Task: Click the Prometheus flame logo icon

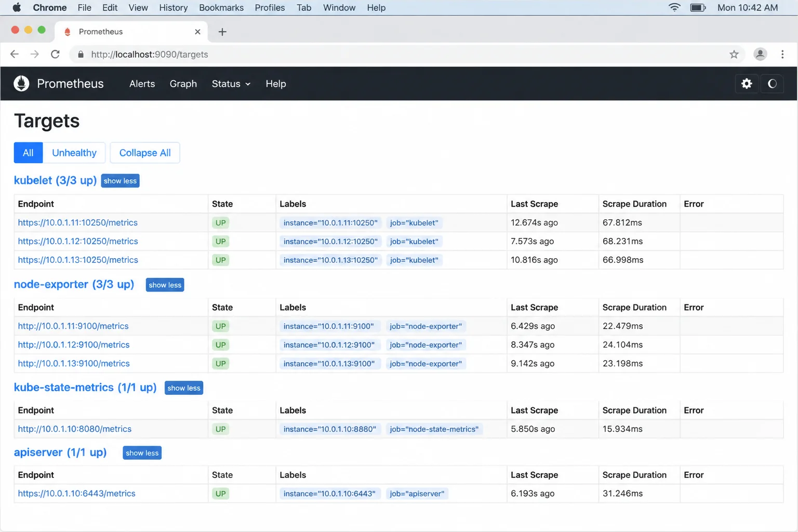Action: (21, 84)
